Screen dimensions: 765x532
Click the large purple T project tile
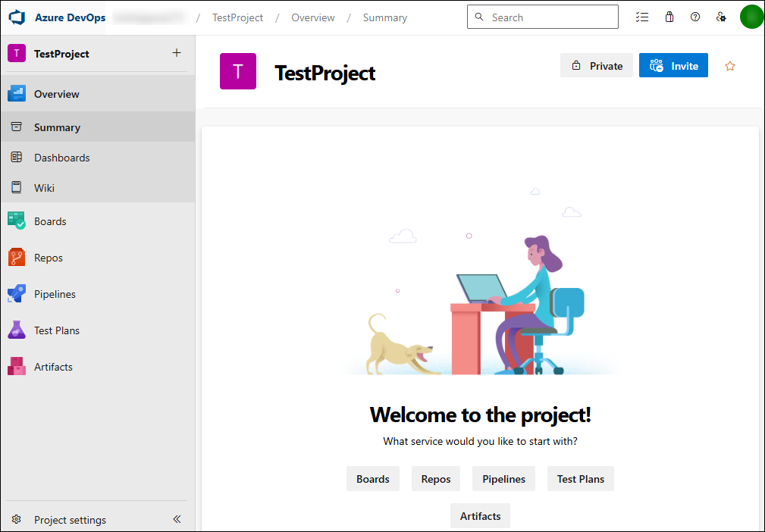[x=238, y=71]
